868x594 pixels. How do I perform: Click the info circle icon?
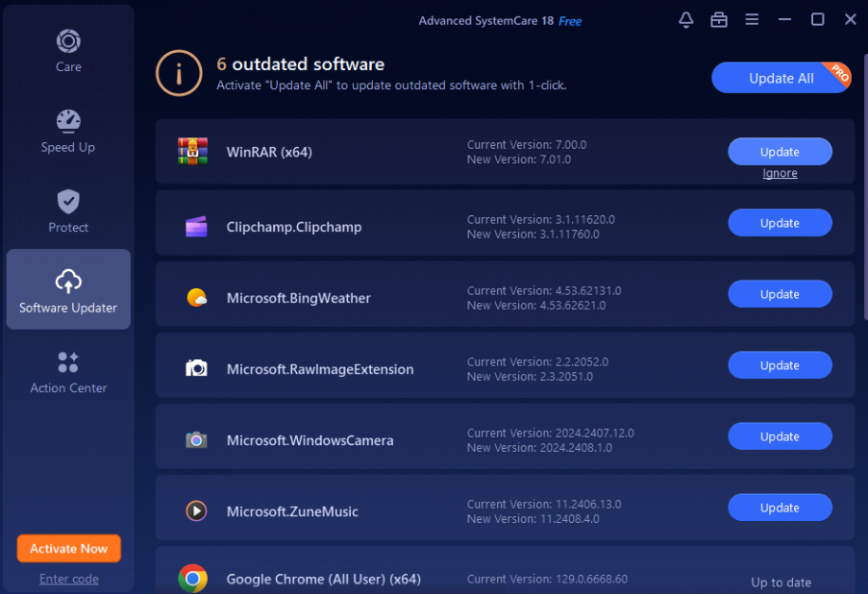179,73
